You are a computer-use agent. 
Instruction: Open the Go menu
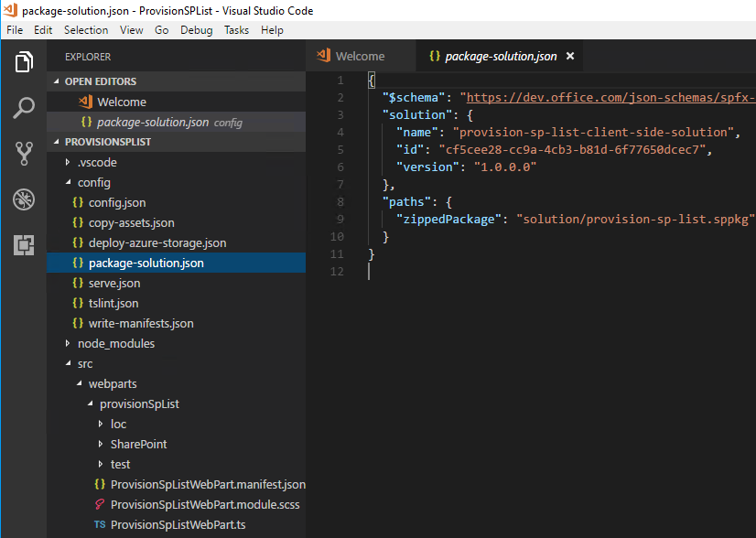161,30
